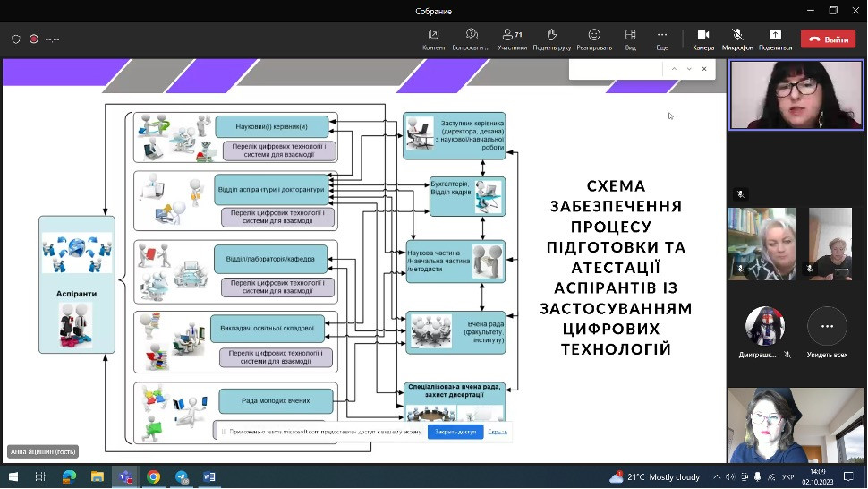Open Вопросы и ответы panel
Viewport: 868px width, 489px height.
[x=472, y=39]
